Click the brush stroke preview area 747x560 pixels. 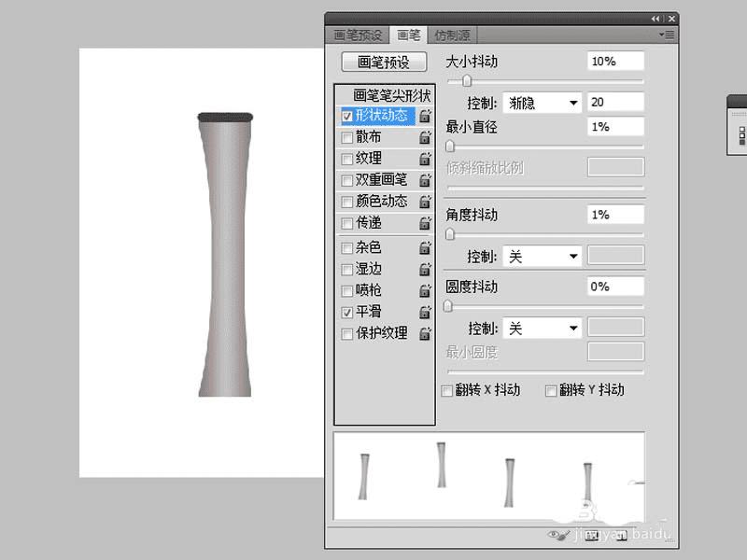488,476
